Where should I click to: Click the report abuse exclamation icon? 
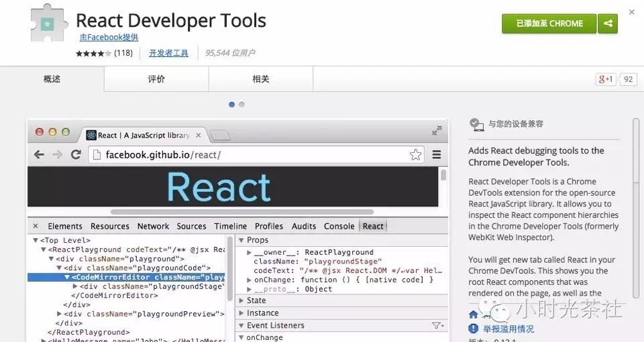click(473, 329)
